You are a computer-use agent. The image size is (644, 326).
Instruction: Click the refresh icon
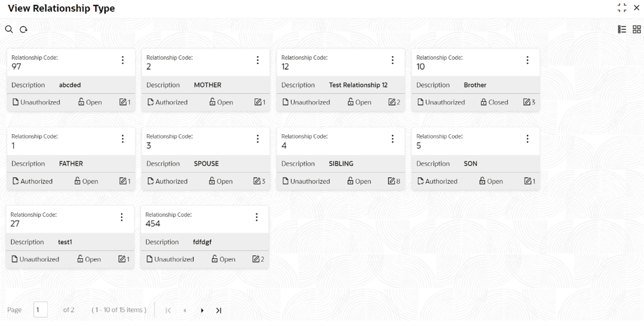[x=23, y=30]
